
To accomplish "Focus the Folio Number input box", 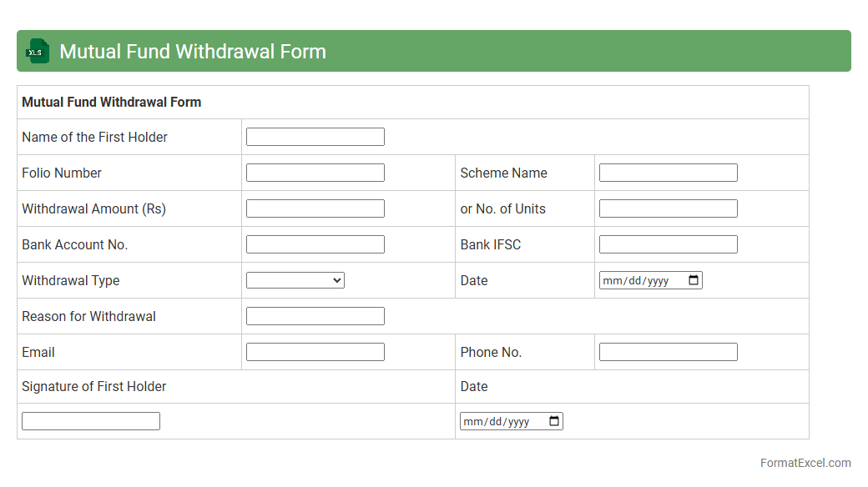I will click(315, 173).
